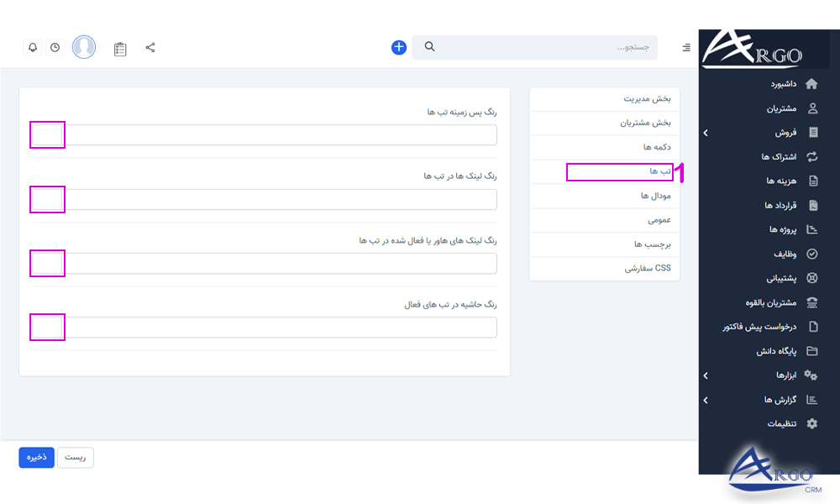Viewport: 840px width, 504px height.
Task: Expand the ابزارها tools submenu
Action: pos(706,375)
